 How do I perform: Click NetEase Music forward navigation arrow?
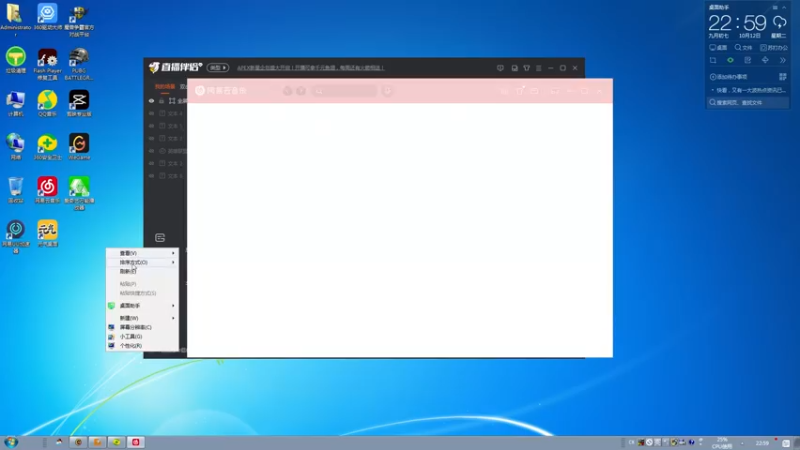coord(301,91)
